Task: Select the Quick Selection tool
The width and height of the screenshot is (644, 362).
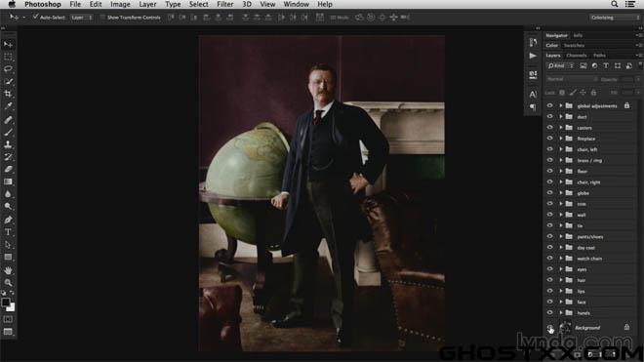Action: click(8, 81)
